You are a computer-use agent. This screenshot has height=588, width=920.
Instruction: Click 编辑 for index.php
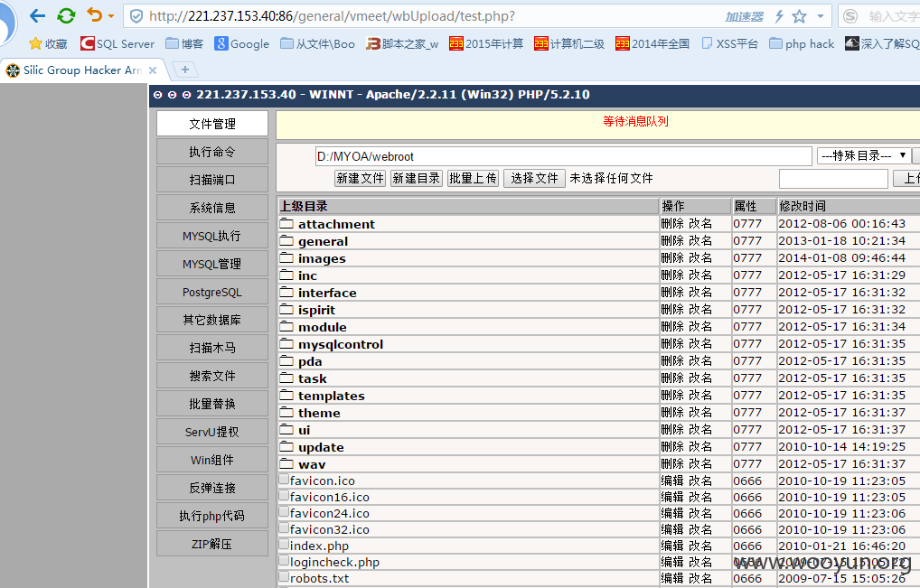[x=672, y=546]
